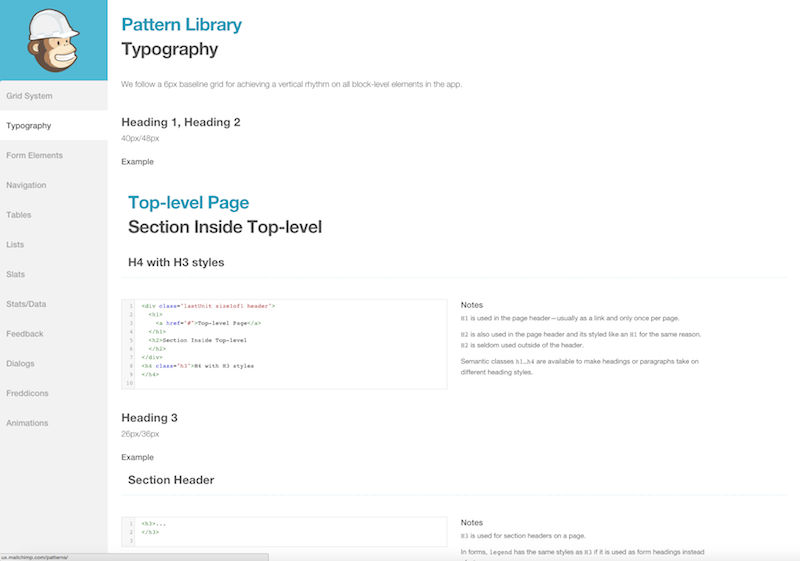The height and width of the screenshot is (561, 800).
Task: Click Example label under Heading 3
Action: tap(137, 457)
